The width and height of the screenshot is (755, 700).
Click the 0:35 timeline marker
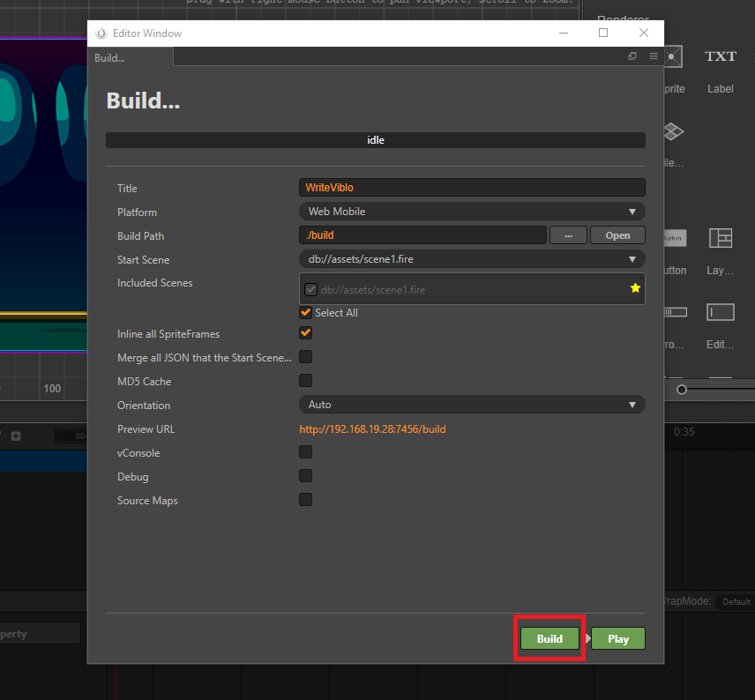click(x=684, y=432)
